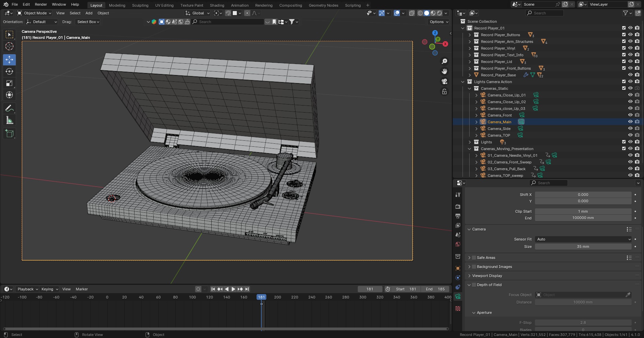Screen dimensions: 644x338
Task: Open the Camera data properties tab
Action: 458,296
